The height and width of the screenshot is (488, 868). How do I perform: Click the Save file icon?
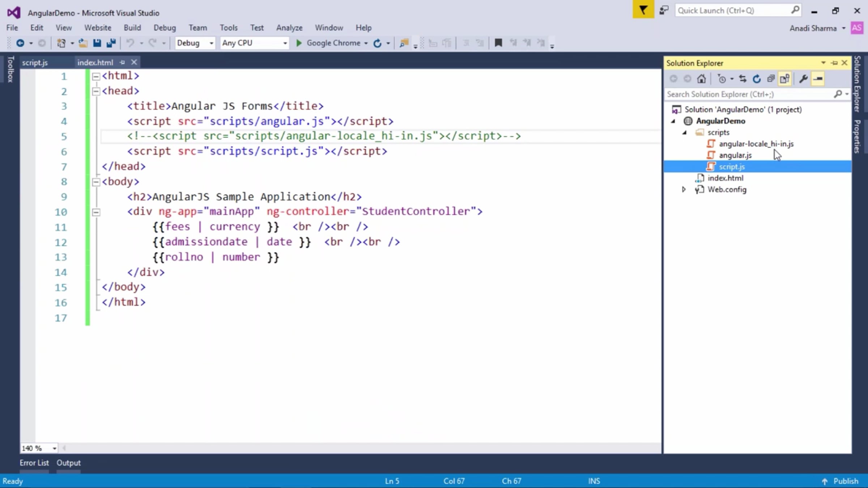tap(97, 43)
